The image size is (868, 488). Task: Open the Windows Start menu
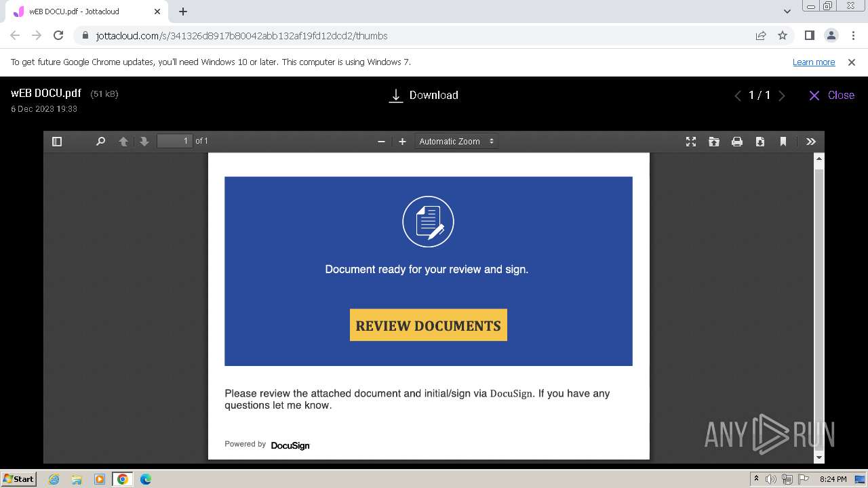point(19,479)
